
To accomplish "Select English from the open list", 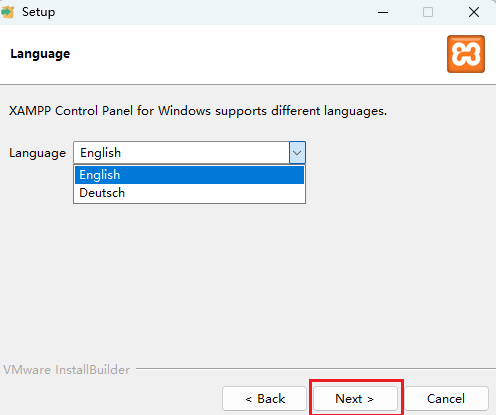I will coord(189,175).
